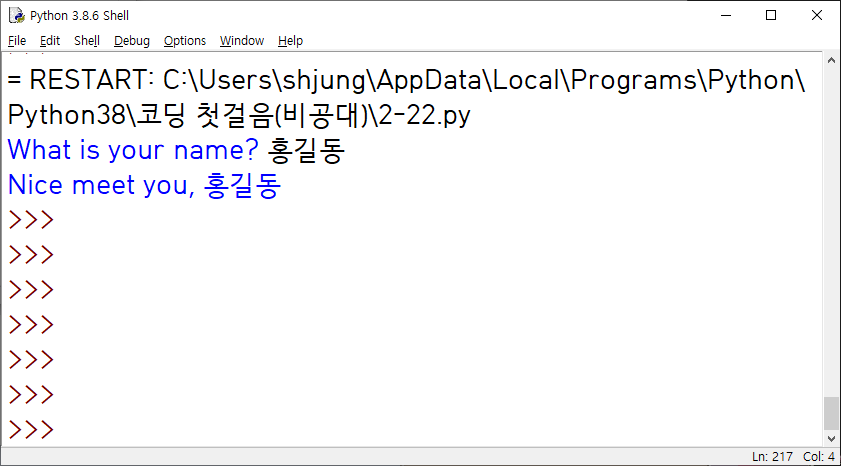Open the Window menu

point(242,41)
